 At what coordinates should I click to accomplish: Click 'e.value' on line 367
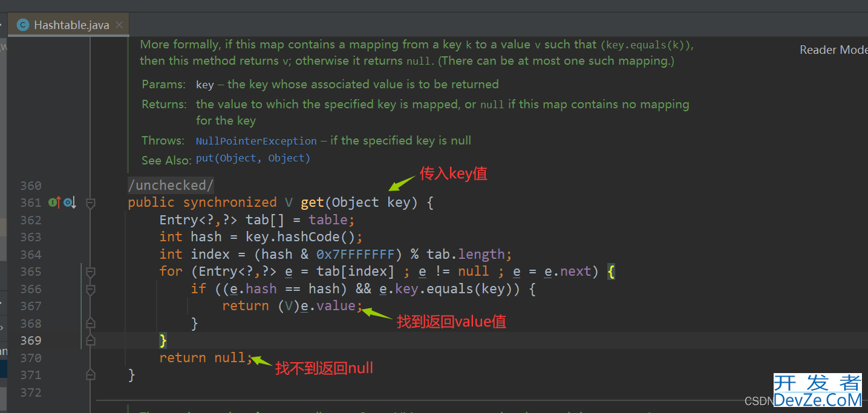[328, 305]
